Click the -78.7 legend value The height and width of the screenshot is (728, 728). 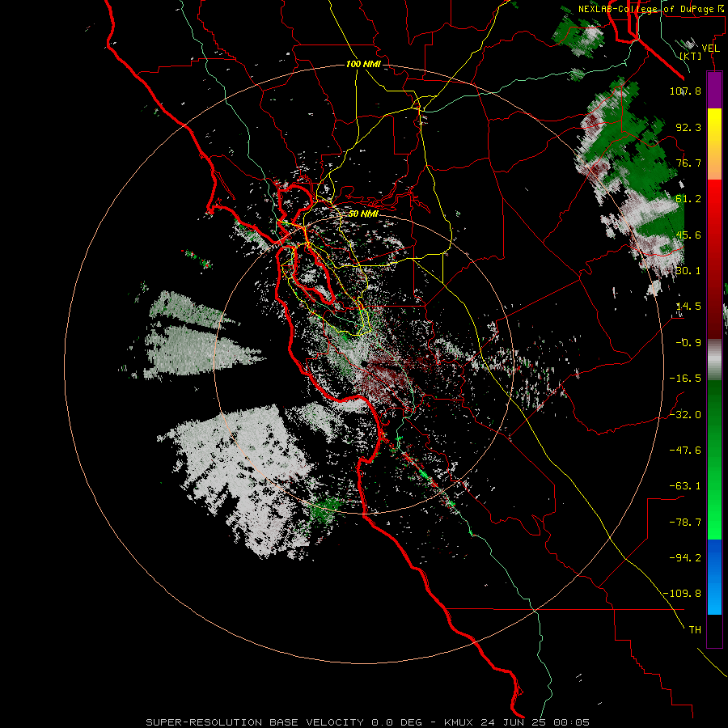tap(685, 523)
